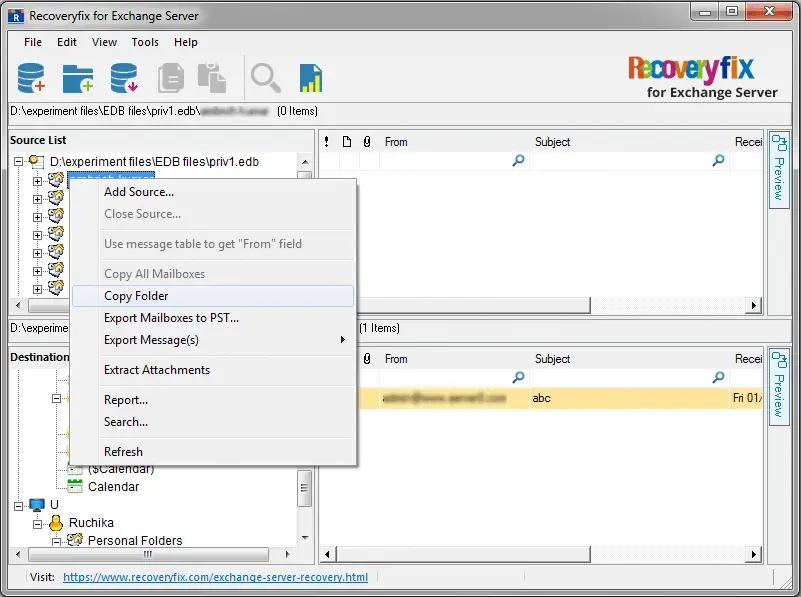Click the Subject filter search icon in destination pane
Screen dimensions: 801x597
pyautogui.click(x=718, y=377)
